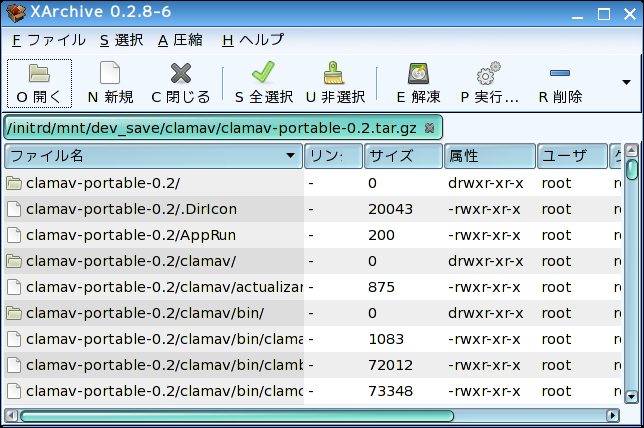Screen dimensions: 644x428
Task: Click the サイズ column header
Action: pos(403,156)
